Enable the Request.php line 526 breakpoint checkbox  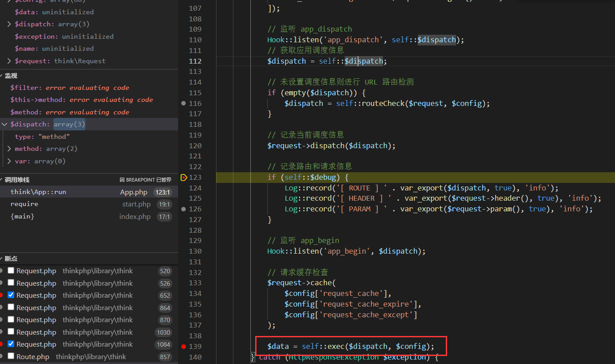[11, 283]
